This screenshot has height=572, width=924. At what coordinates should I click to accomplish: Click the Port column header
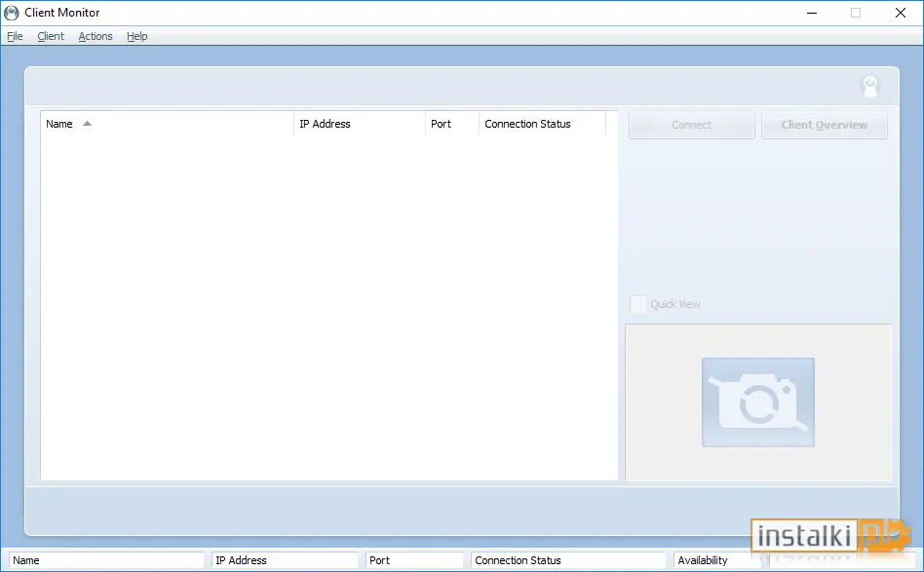pyautogui.click(x=452, y=124)
